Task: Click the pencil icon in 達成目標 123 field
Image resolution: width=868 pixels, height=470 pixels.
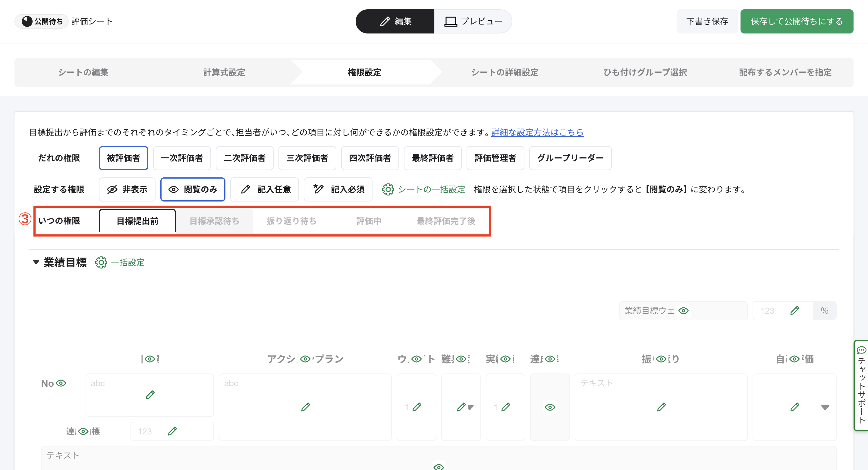Action: click(172, 431)
